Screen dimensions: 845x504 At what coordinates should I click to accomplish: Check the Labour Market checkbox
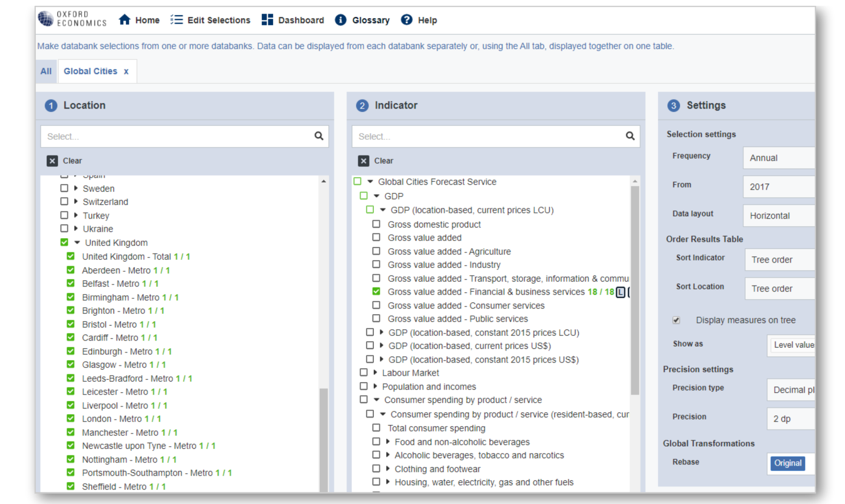pyautogui.click(x=363, y=372)
